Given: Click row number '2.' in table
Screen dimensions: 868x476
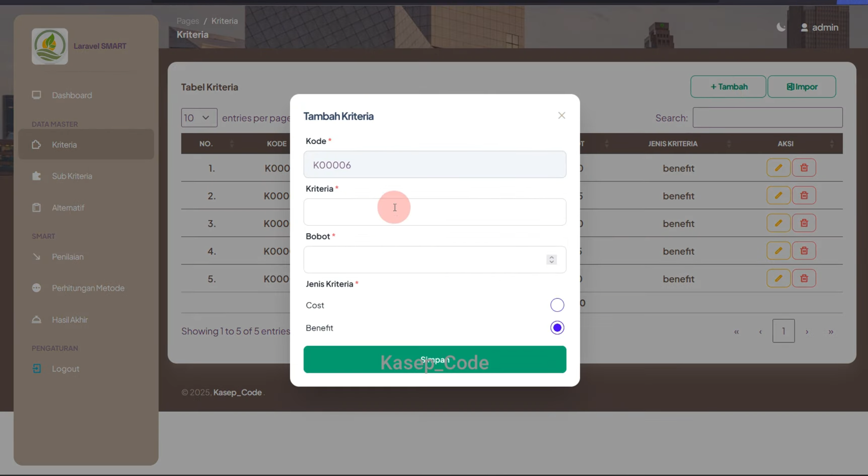Looking at the screenshot, I should pyautogui.click(x=211, y=196).
